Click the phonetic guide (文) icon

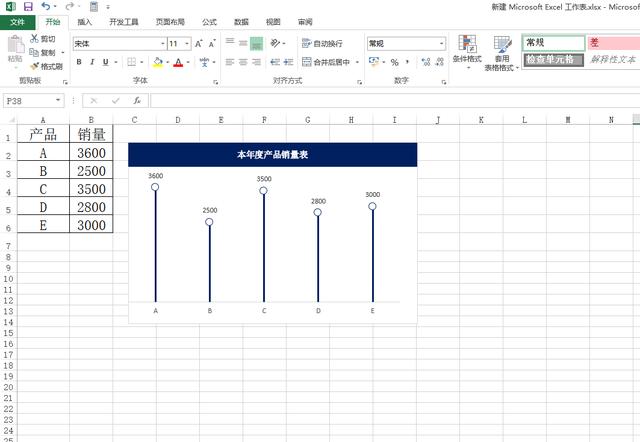(x=204, y=62)
